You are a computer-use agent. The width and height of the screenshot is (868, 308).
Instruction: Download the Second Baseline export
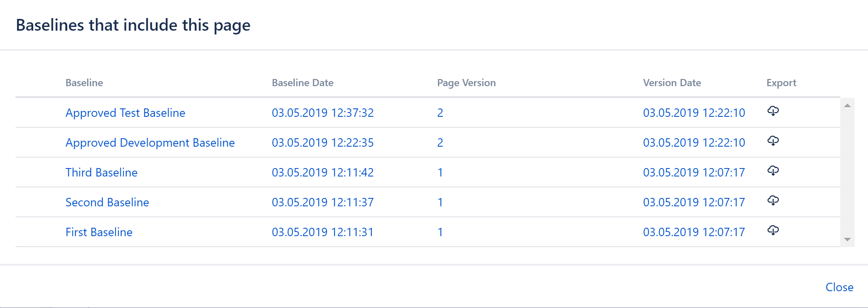(773, 201)
